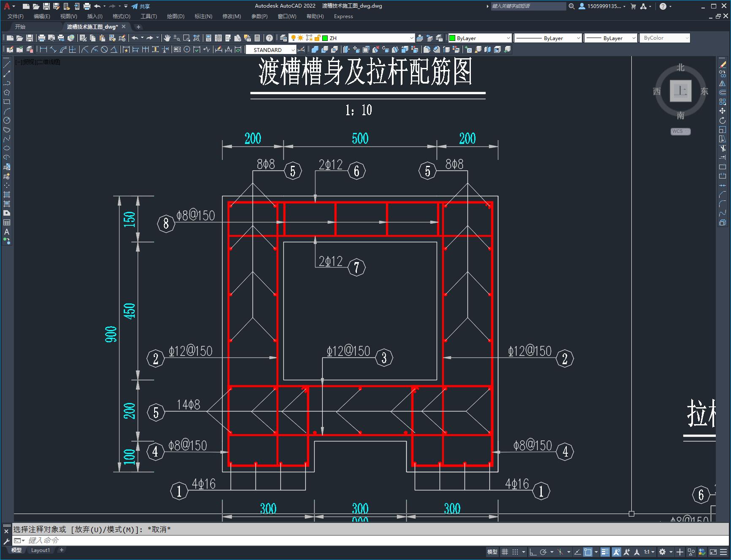731x560 pixels.
Task: Select the Move tool in modify toolbar
Action: click(723, 111)
